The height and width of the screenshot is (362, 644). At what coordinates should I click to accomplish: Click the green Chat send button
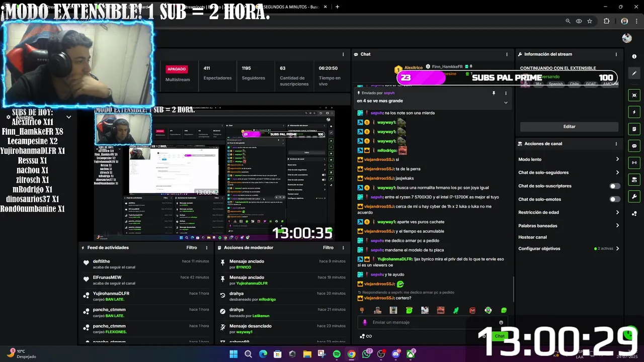[x=500, y=336]
